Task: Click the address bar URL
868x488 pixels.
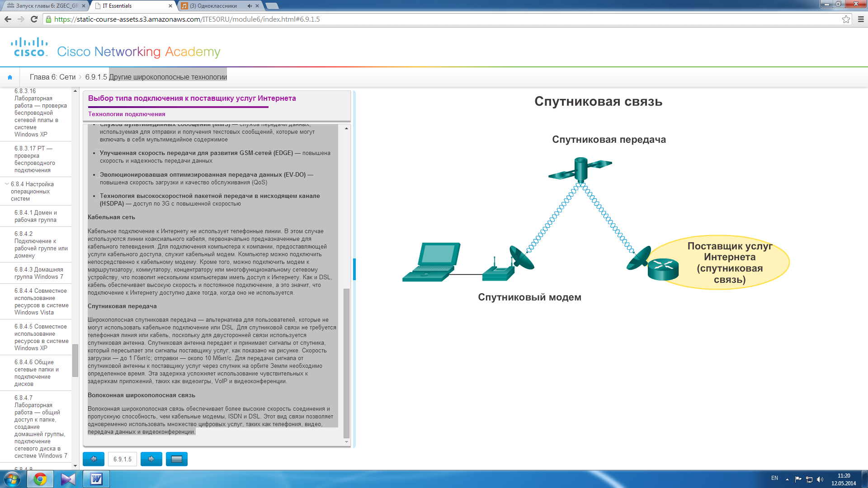Action: click(x=187, y=19)
